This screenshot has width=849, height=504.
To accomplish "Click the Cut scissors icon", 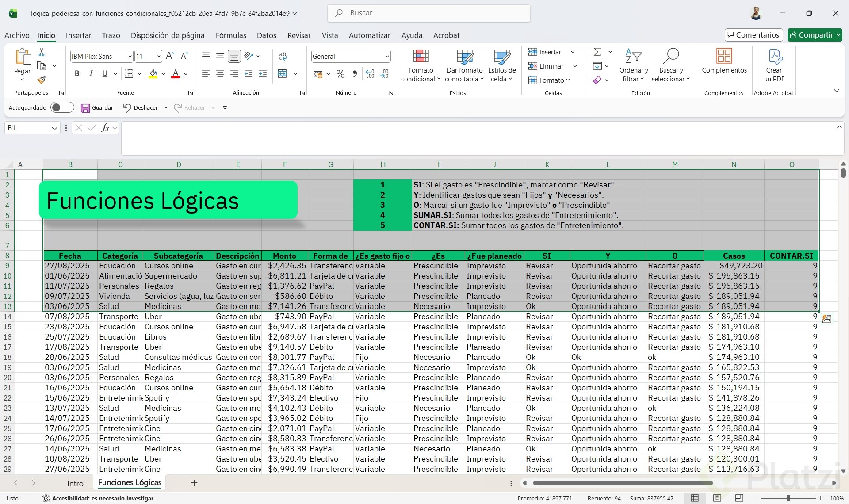I will pos(42,52).
